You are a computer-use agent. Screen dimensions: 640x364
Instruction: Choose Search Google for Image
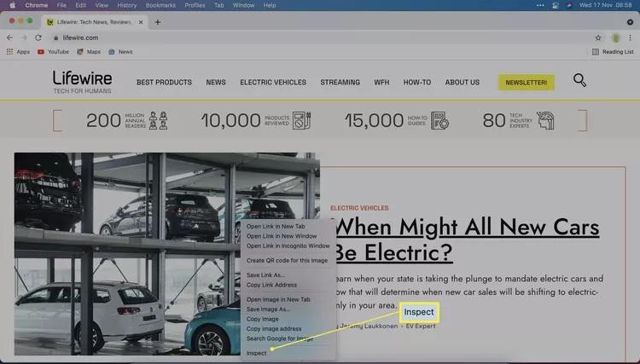pyautogui.click(x=280, y=338)
